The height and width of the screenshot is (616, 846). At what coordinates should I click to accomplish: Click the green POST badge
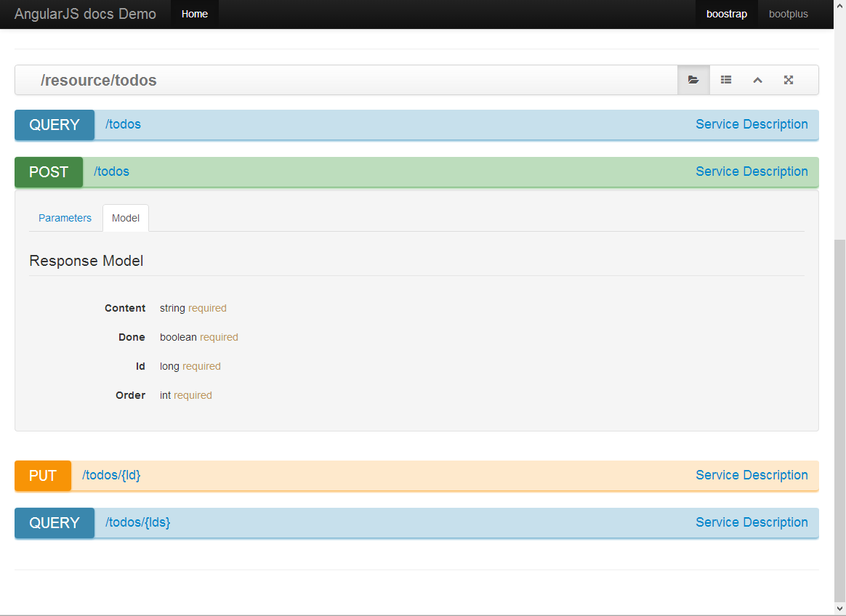(x=49, y=172)
